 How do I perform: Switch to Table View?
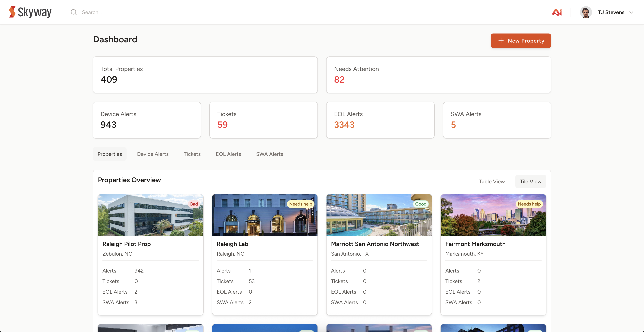pos(492,181)
